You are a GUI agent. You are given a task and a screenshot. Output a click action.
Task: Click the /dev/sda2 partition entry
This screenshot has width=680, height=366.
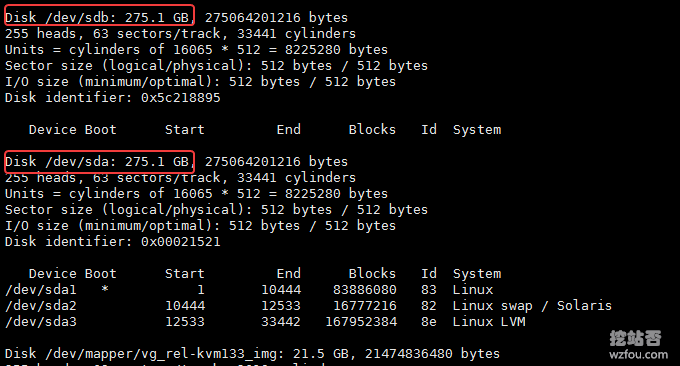click(x=41, y=305)
